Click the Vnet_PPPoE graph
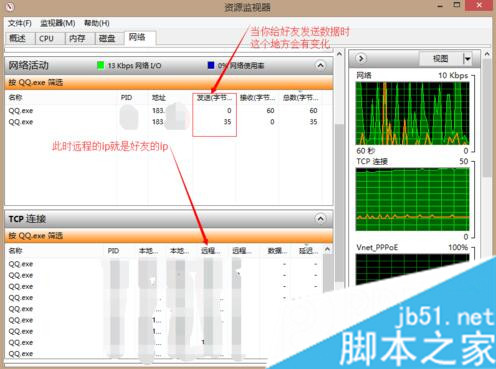The width and height of the screenshot is (496, 369). tap(412, 270)
